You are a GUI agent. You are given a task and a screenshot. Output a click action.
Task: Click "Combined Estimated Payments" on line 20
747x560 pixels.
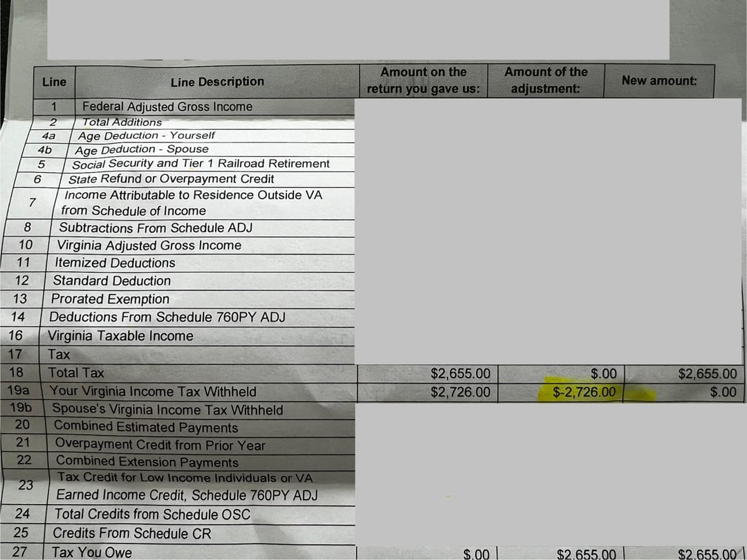point(145,427)
